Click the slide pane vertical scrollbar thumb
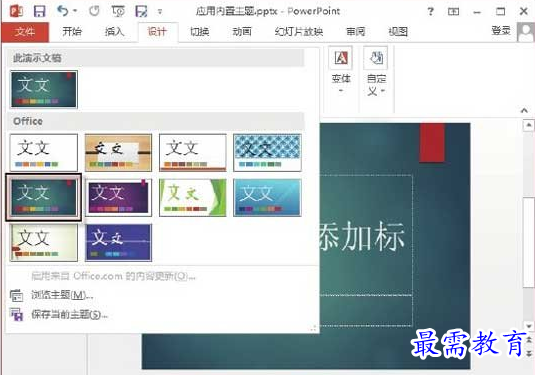Image resolution: width=535 pixels, height=375 pixels. click(x=529, y=242)
